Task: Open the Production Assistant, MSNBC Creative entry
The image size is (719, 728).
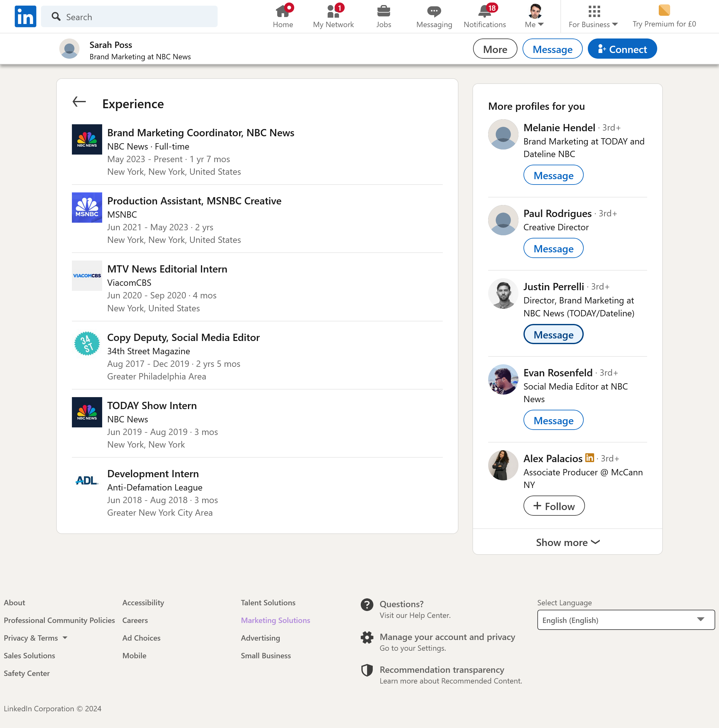Action: [x=194, y=201]
